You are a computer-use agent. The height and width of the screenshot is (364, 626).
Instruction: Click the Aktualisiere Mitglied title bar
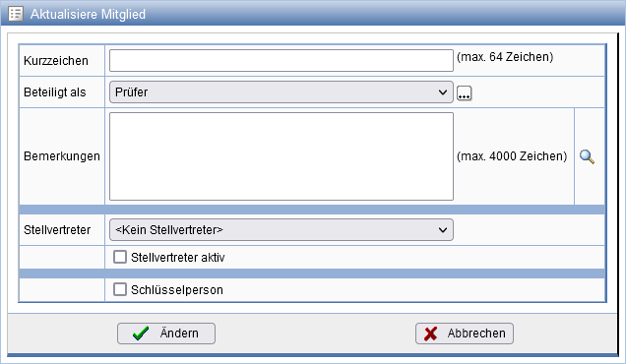coord(313,14)
